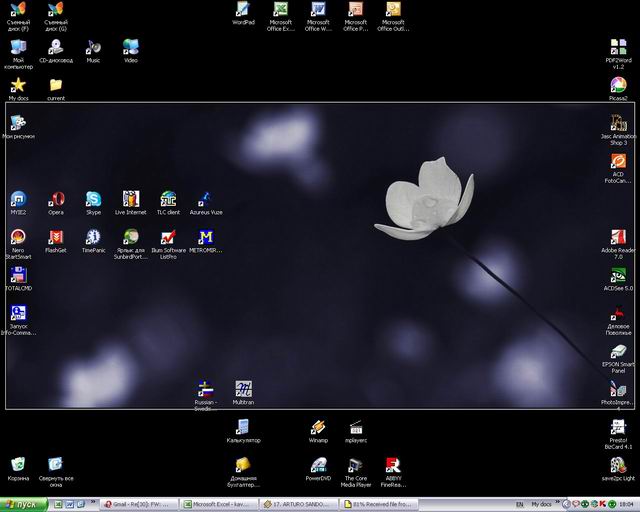Select the PDF2Word v1.2 desktop icon

click(x=618, y=54)
